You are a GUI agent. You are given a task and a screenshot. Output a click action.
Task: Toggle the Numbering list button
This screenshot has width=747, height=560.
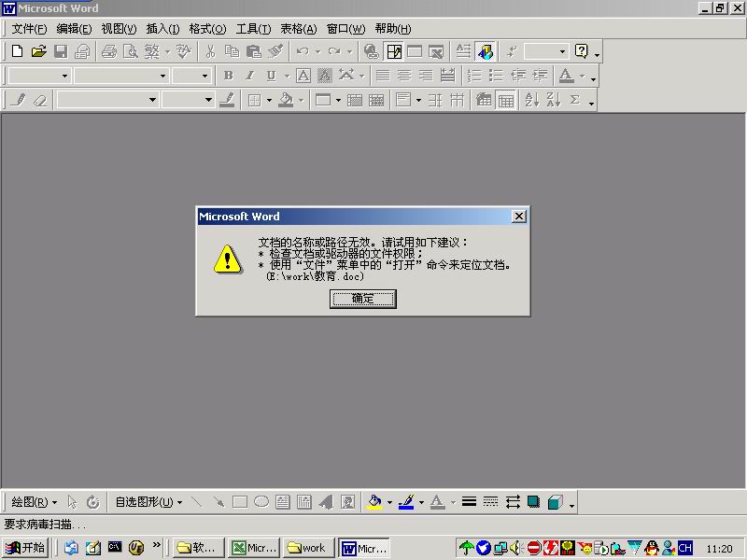tap(473, 76)
